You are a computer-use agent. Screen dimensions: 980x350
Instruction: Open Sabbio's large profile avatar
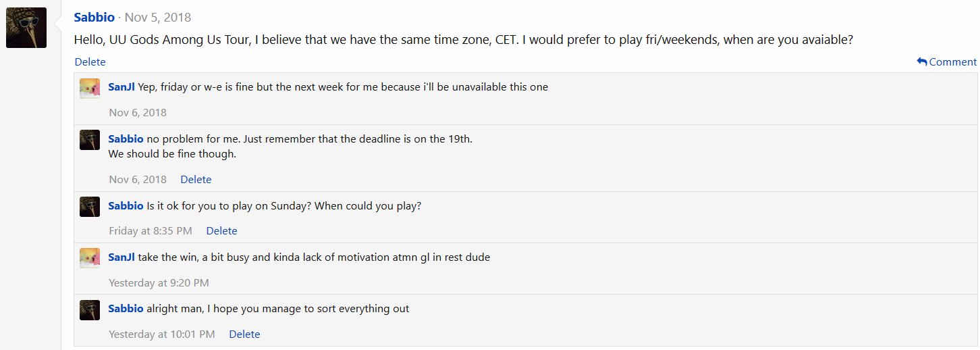[x=26, y=28]
